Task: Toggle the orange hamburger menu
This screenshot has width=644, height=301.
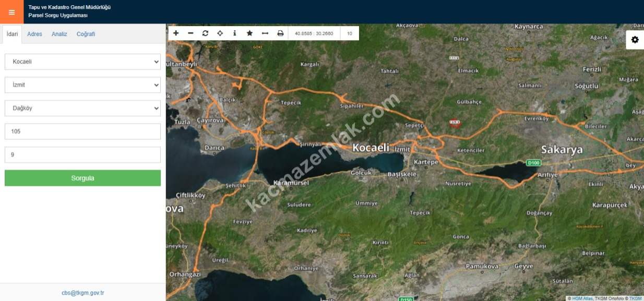Action: pos(11,12)
